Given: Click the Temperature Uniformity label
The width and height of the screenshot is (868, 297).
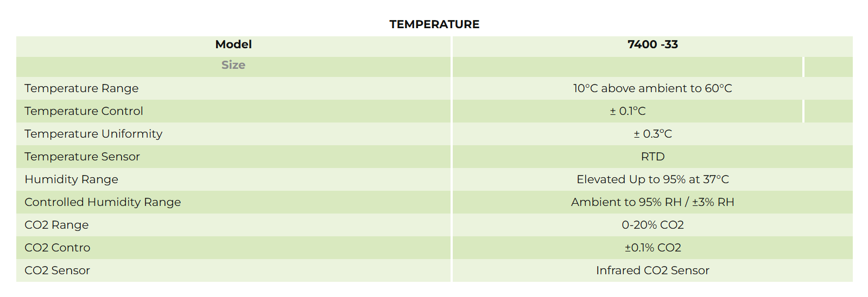Looking at the screenshot, I should pos(93,134).
